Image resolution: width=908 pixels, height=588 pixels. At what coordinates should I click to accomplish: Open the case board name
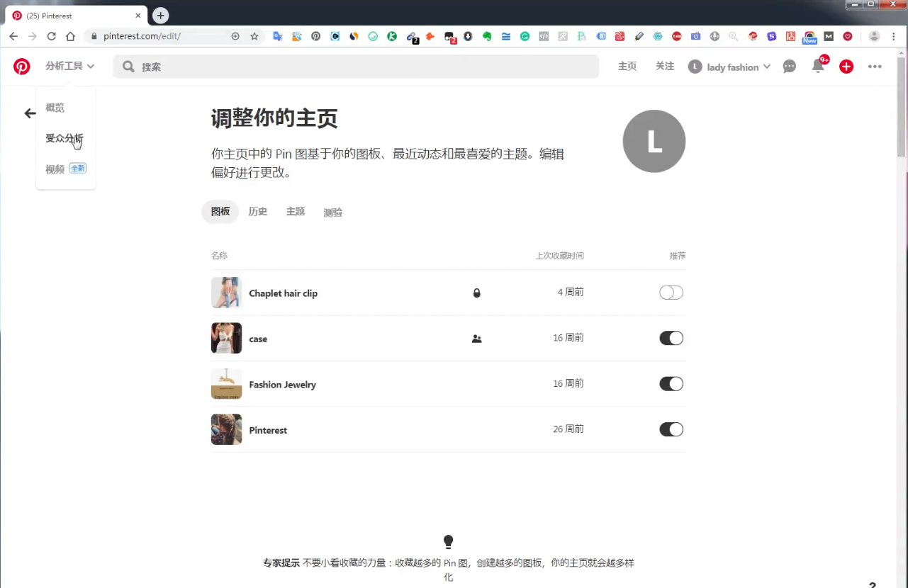pyautogui.click(x=258, y=339)
